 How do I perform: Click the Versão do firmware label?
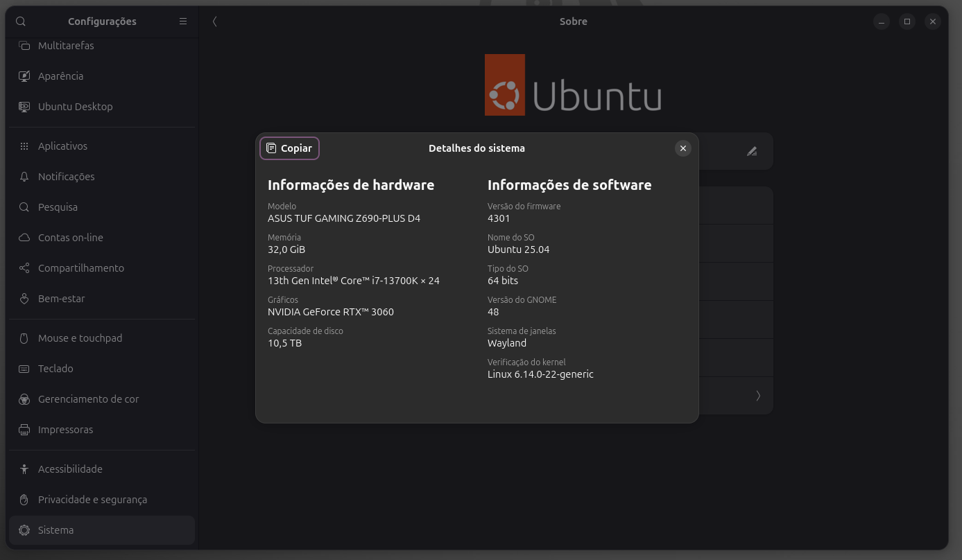[x=524, y=206]
